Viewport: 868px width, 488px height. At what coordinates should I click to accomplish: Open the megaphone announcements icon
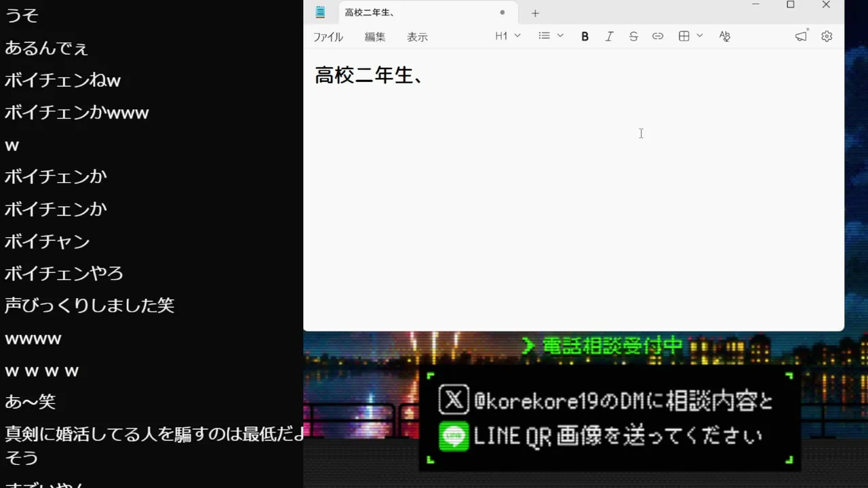click(802, 36)
